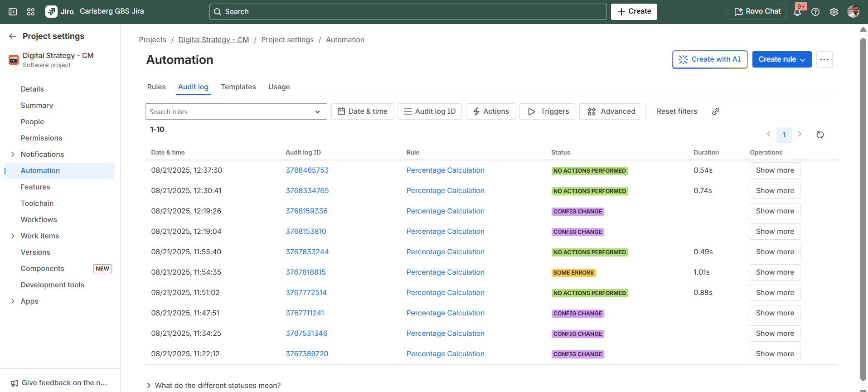The image size is (868, 392).
Task: Open the Audit log ID filter
Action: (429, 111)
